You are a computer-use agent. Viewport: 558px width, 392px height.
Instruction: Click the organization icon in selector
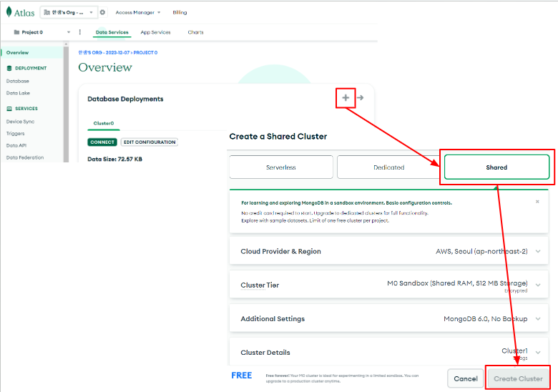46,12
